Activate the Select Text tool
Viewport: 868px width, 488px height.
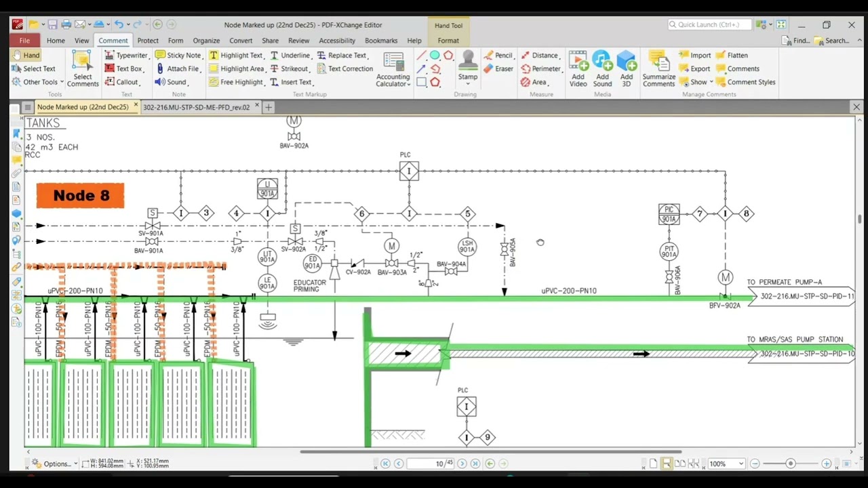[33, 68]
